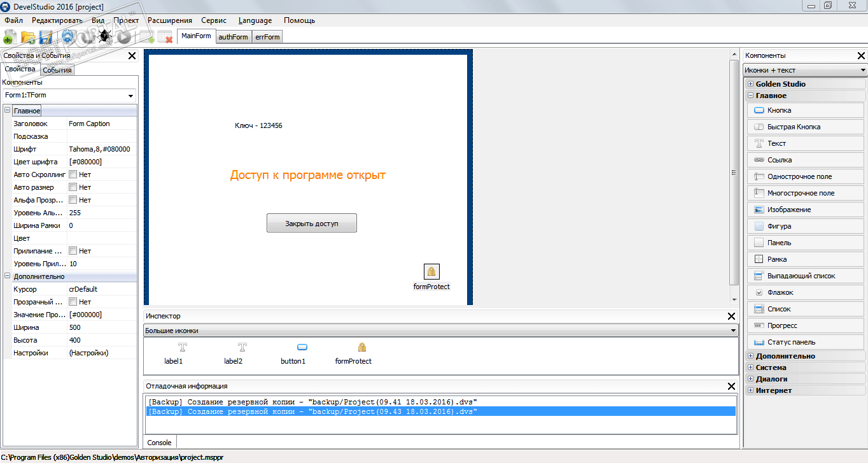868x463 pixels.
Task: Pick the Список component
Action: (806, 309)
